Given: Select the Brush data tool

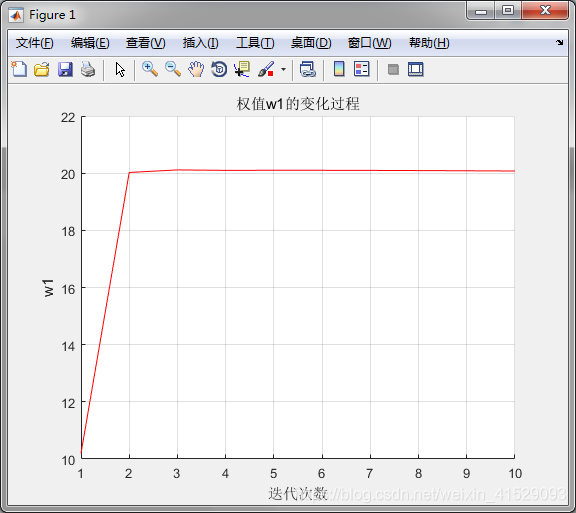Looking at the screenshot, I should pyautogui.click(x=266, y=69).
